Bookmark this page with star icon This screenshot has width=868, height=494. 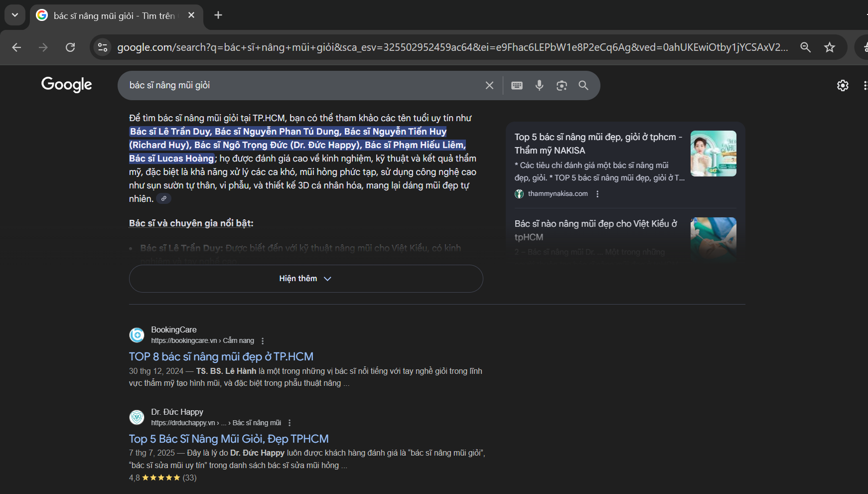point(830,47)
